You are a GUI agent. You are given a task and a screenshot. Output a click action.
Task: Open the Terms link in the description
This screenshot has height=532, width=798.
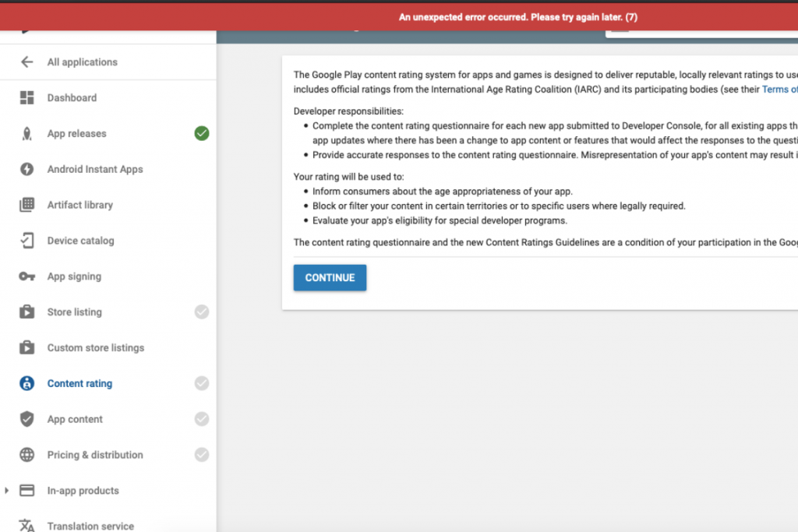[779, 90]
